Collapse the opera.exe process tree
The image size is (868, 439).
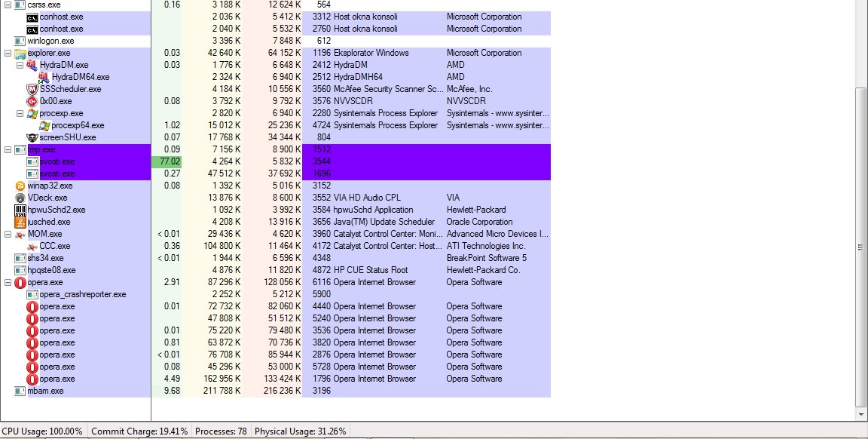pyautogui.click(x=8, y=283)
